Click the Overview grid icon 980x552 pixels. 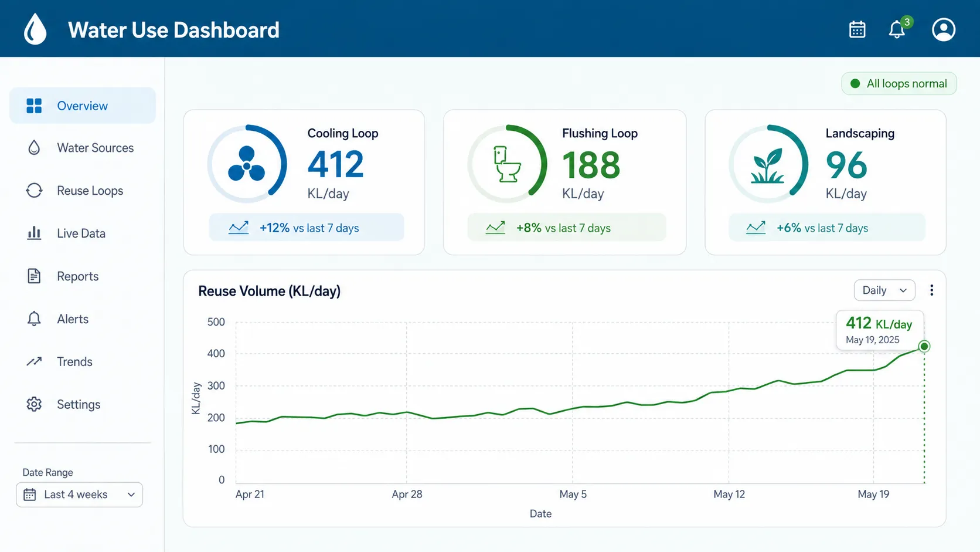point(34,106)
